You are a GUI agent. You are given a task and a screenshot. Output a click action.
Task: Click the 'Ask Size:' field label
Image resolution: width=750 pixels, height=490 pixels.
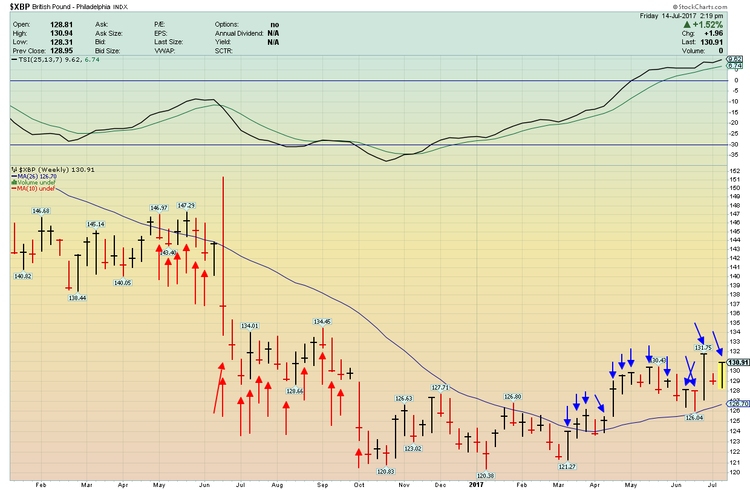109,33
